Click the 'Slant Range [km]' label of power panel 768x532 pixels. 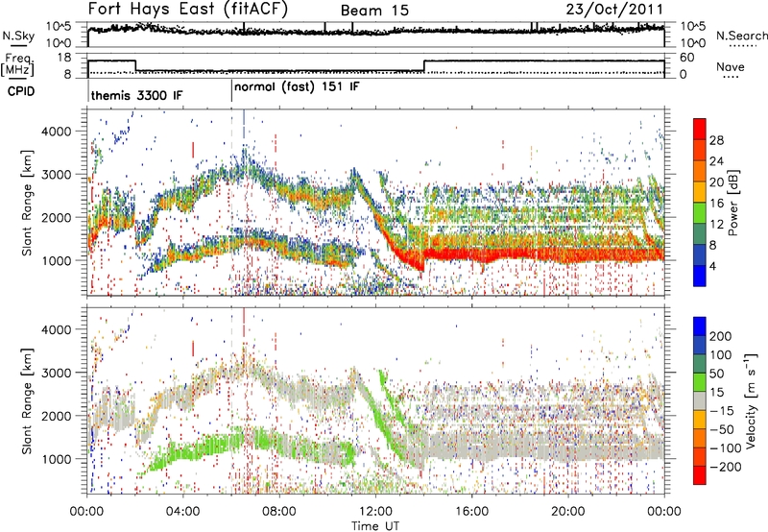point(27,203)
